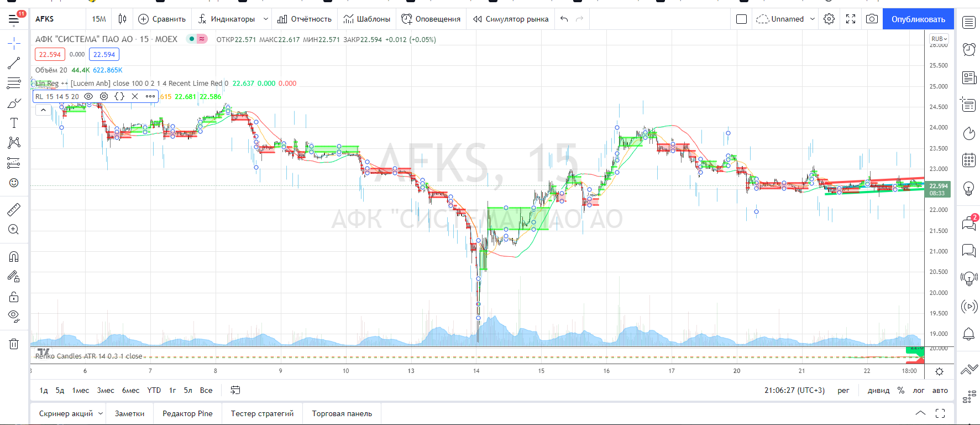Click the blue Опубликовать button
The height and width of the screenshot is (425, 980).
[918, 19]
